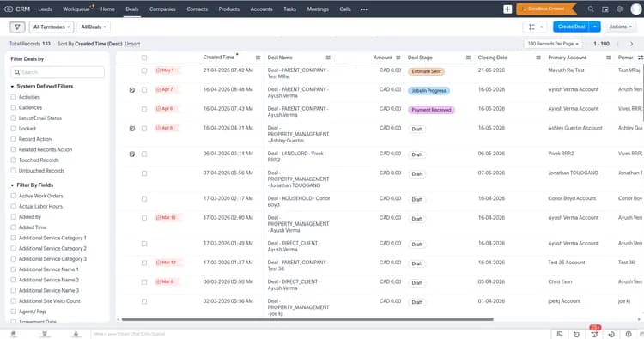Screen dimensions: 644x339
Task: Click the Create Deal button
Action: click(571, 27)
